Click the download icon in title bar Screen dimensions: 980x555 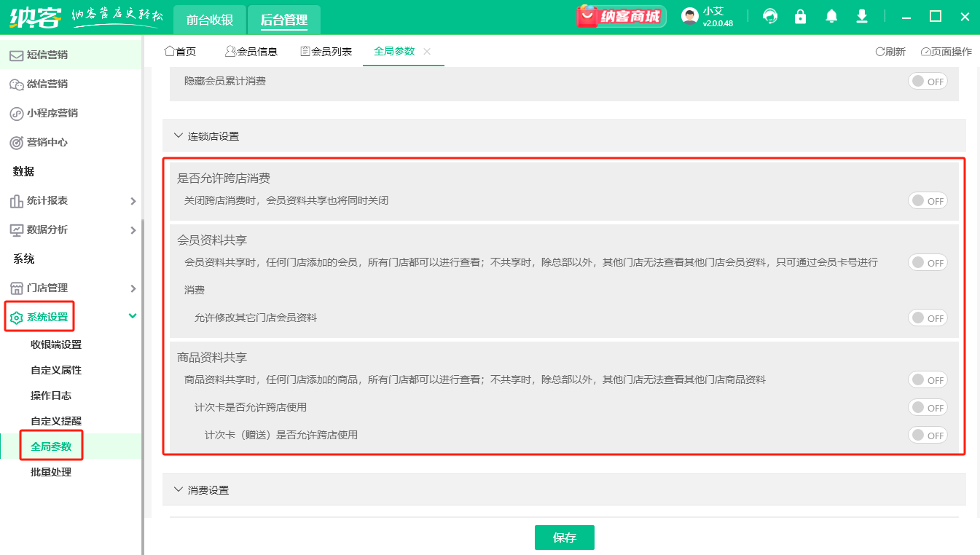pos(861,15)
